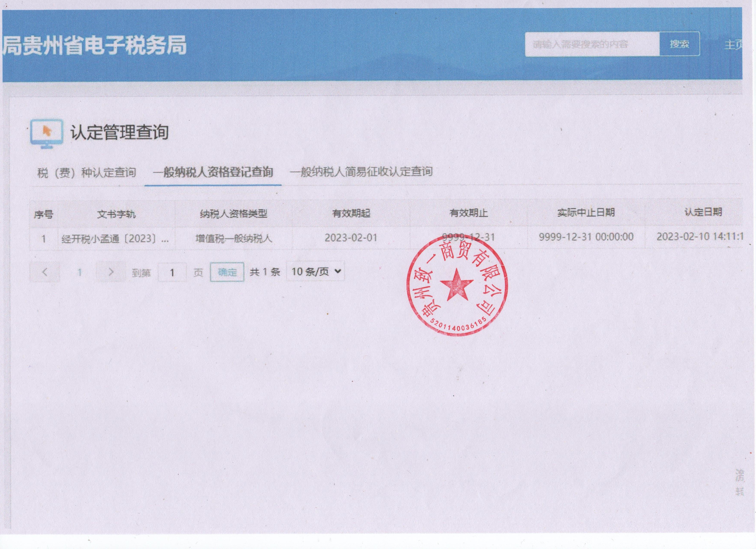The height and width of the screenshot is (549, 756).
Task: Open the 10条/页 page size dropdown
Action: (315, 271)
